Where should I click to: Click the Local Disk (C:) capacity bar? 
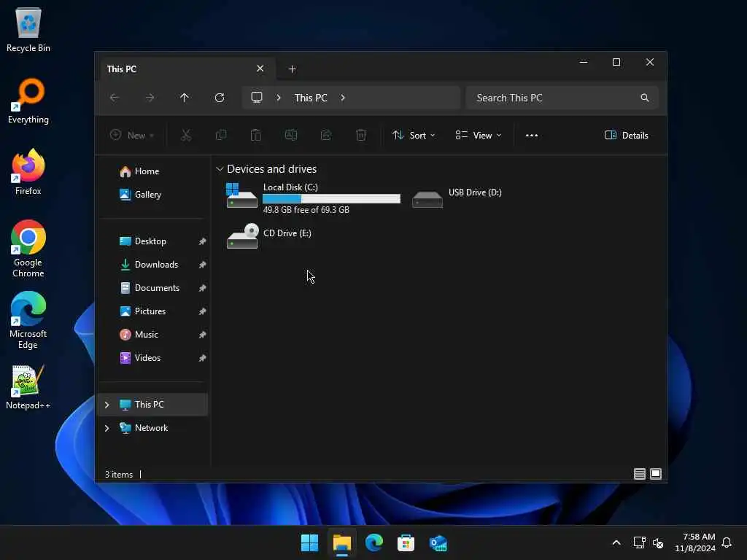pos(332,198)
